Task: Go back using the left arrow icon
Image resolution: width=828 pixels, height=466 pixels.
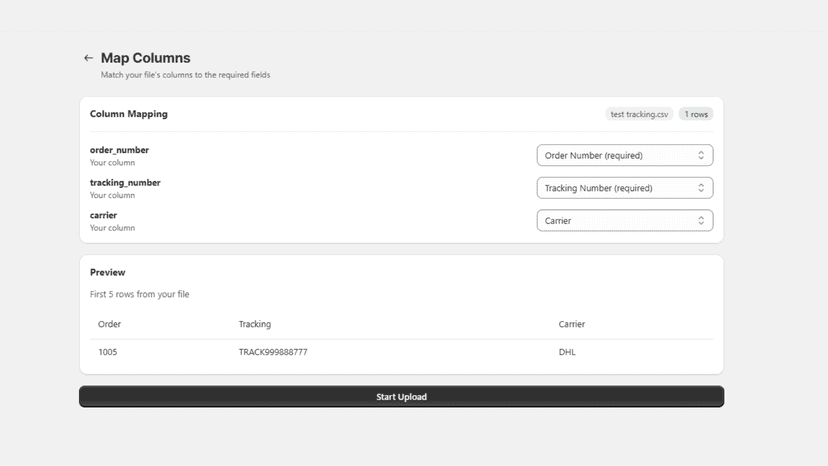Action: 88,58
